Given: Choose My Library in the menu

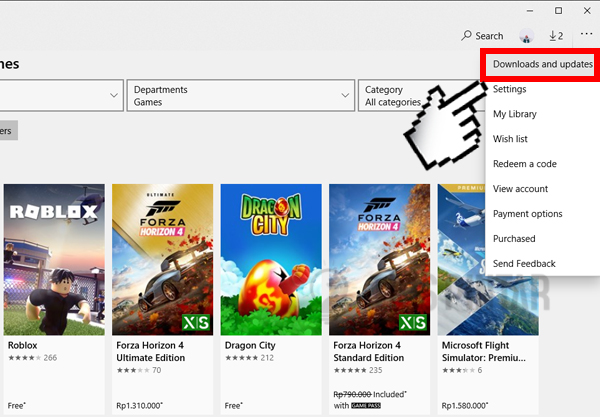Looking at the screenshot, I should click(x=515, y=114).
